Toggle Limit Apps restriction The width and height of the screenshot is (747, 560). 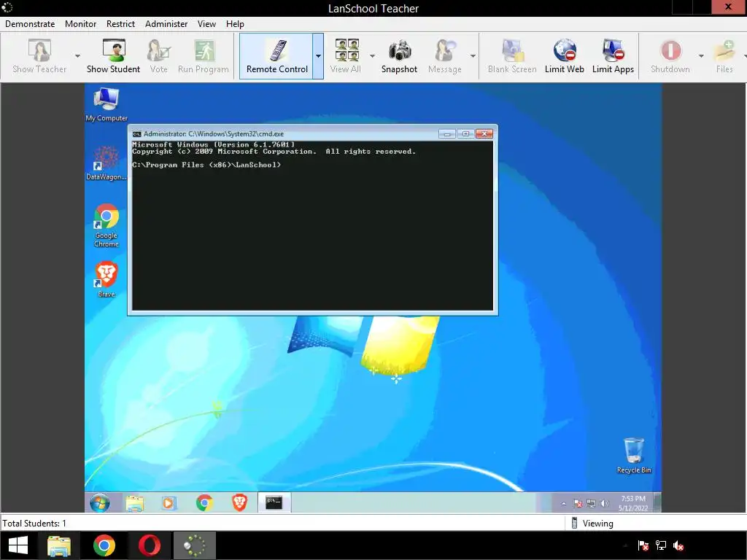click(x=613, y=56)
